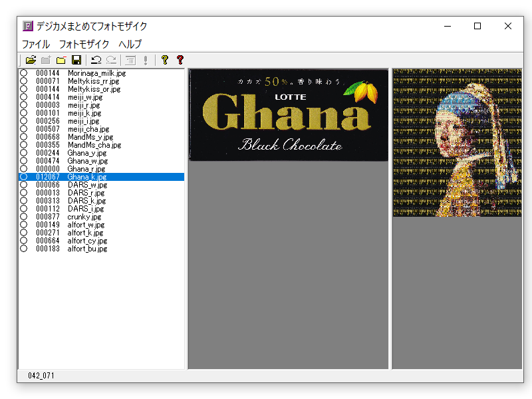
Task: Open the ヘルプ menu
Action: (130, 44)
